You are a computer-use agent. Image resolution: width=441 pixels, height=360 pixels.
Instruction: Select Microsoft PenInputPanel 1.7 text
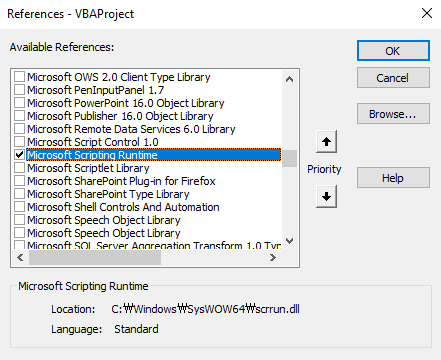[96, 90]
